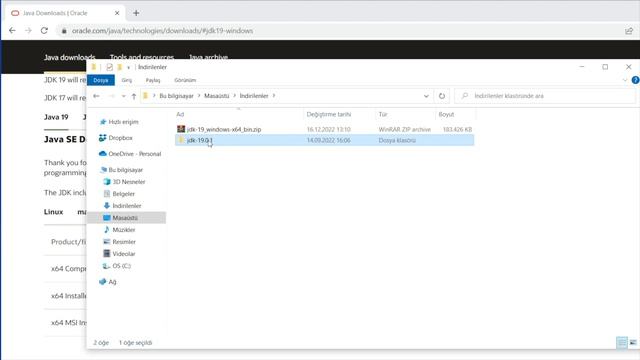The height and width of the screenshot is (360, 640).
Task: Click İndirilenler in address breadcrumb
Action: pos(254,96)
